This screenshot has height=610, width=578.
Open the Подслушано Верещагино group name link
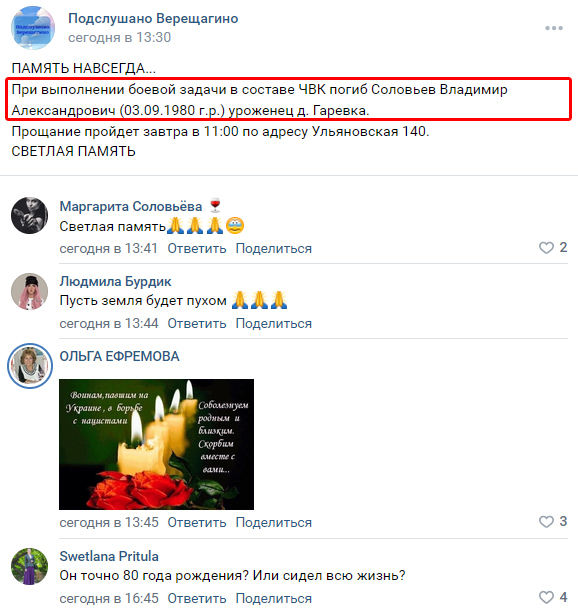pos(153,18)
